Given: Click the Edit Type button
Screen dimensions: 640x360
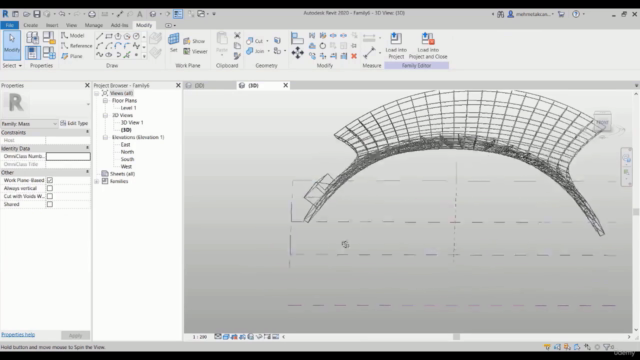Looking at the screenshot, I should (x=74, y=123).
